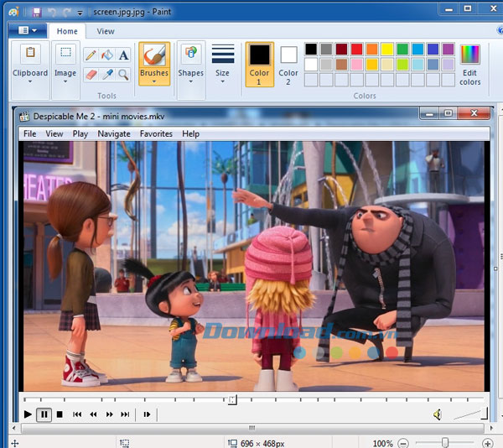Click the Paint Help icon at ribbon right

tap(500, 30)
